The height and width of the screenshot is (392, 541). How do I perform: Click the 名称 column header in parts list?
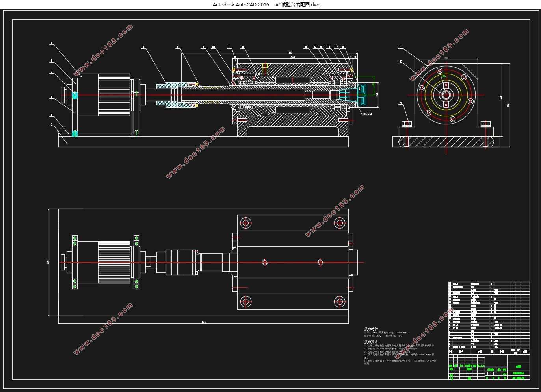[x=480, y=352]
